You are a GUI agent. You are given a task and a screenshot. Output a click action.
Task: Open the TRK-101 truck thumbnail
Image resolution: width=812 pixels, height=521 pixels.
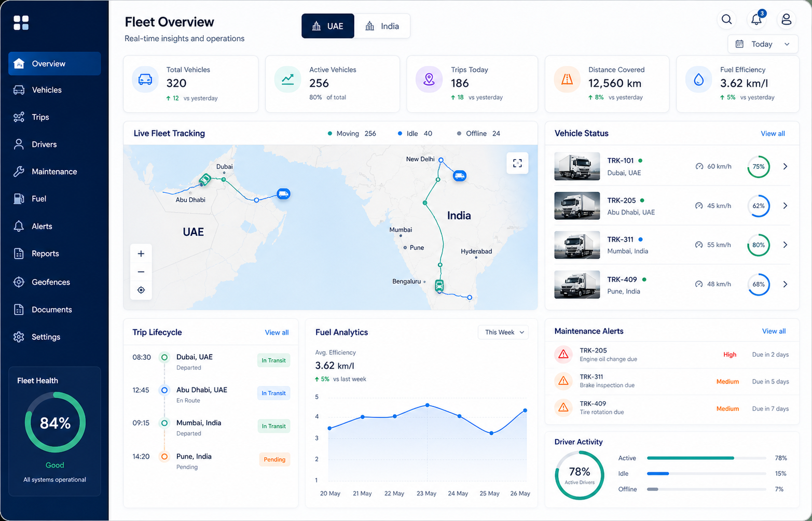coord(577,166)
